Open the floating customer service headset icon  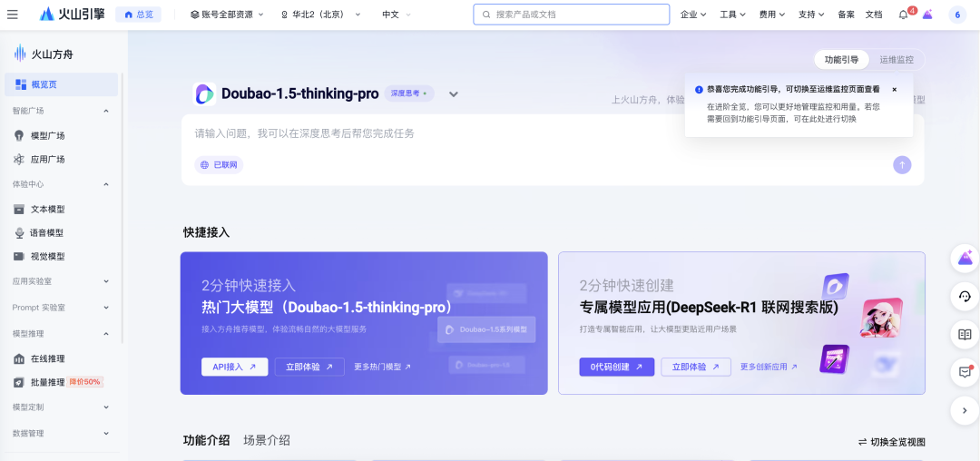(965, 297)
